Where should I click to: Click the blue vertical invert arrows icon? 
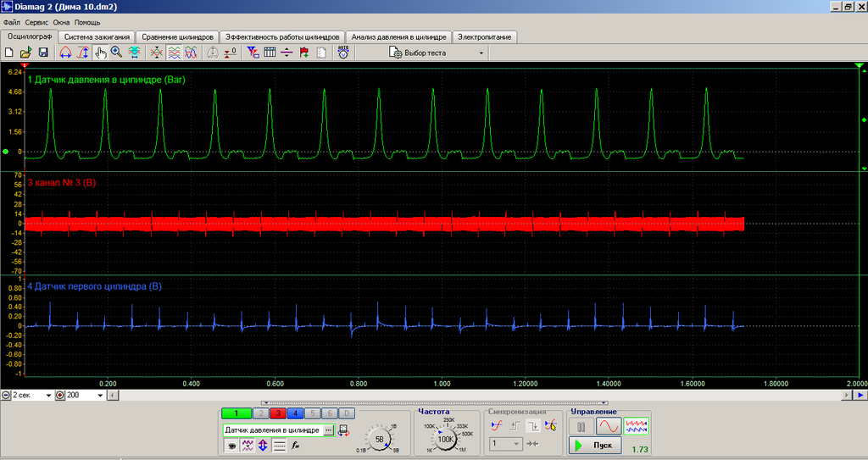[263, 445]
